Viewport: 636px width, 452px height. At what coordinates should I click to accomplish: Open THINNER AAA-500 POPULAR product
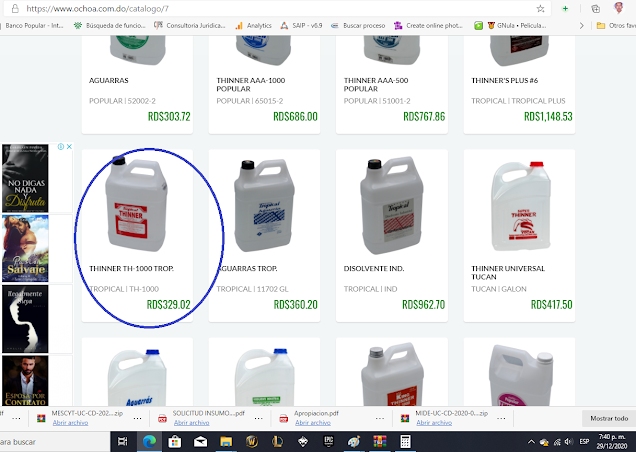(x=376, y=84)
